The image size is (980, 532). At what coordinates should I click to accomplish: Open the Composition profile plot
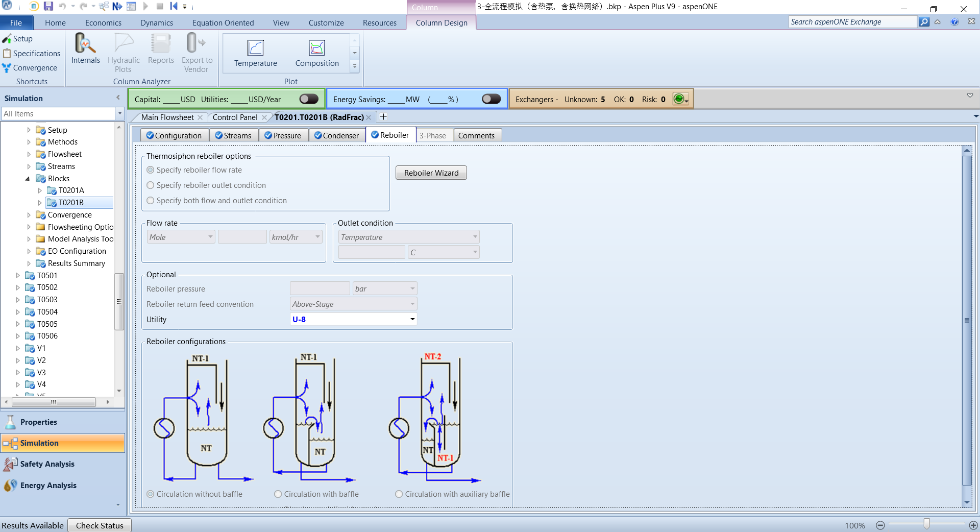pyautogui.click(x=317, y=53)
